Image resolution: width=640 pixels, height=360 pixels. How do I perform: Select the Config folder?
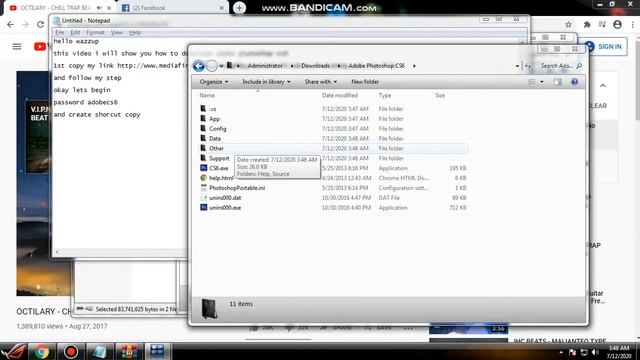click(217, 129)
